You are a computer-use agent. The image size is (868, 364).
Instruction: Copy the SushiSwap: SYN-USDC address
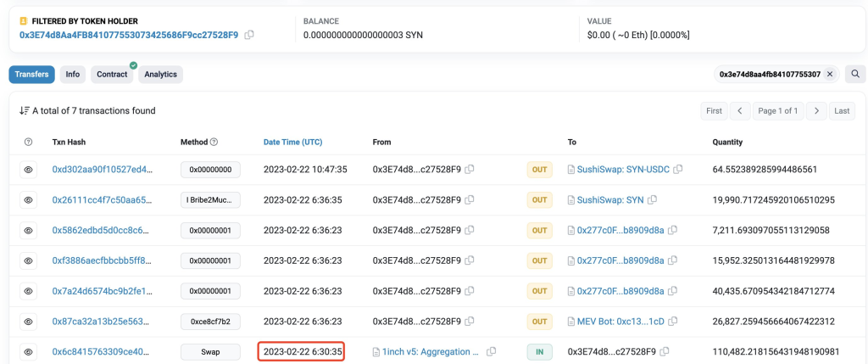point(677,170)
